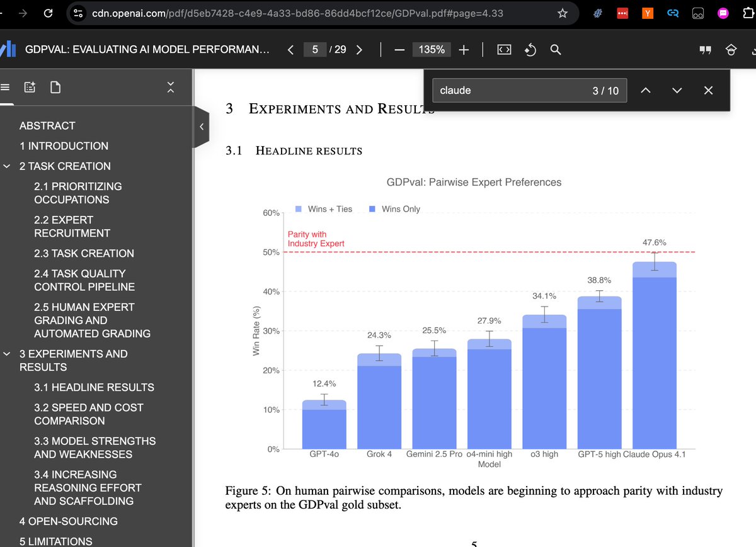Show page thumbnails via document icon
The width and height of the screenshot is (756, 547).
tap(55, 87)
